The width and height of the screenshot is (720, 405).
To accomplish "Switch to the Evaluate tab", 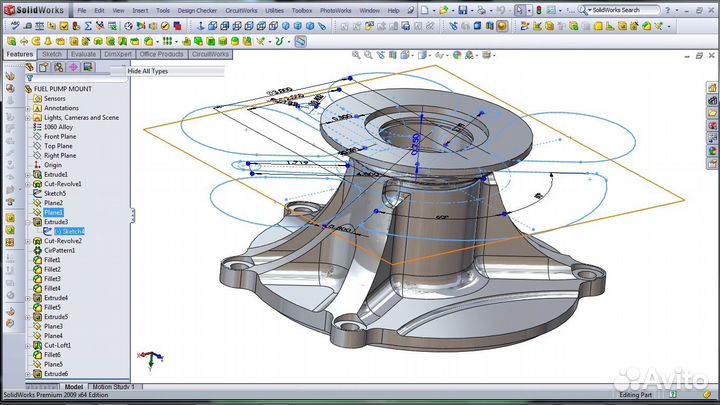I will pos(83,54).
